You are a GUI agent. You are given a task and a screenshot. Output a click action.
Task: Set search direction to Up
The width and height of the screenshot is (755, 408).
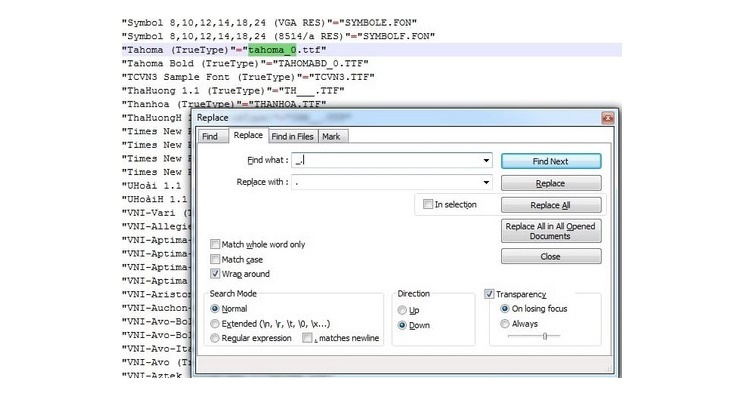tap(403, 310)
